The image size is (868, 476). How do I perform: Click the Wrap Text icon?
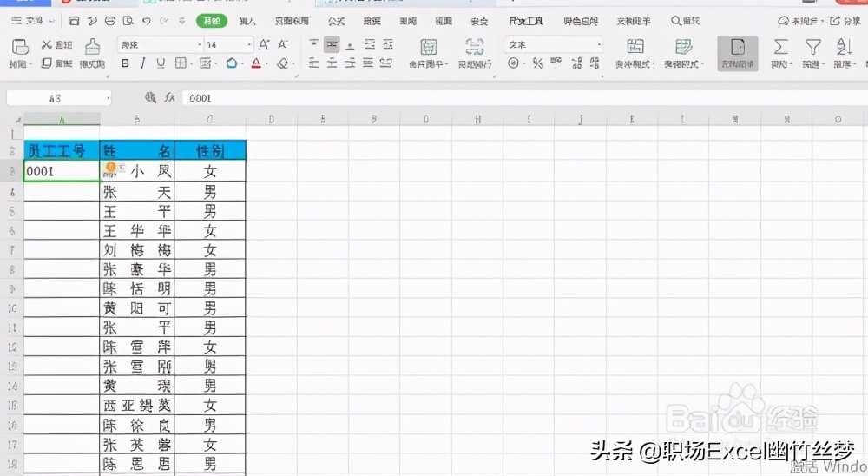pos(475,47)
